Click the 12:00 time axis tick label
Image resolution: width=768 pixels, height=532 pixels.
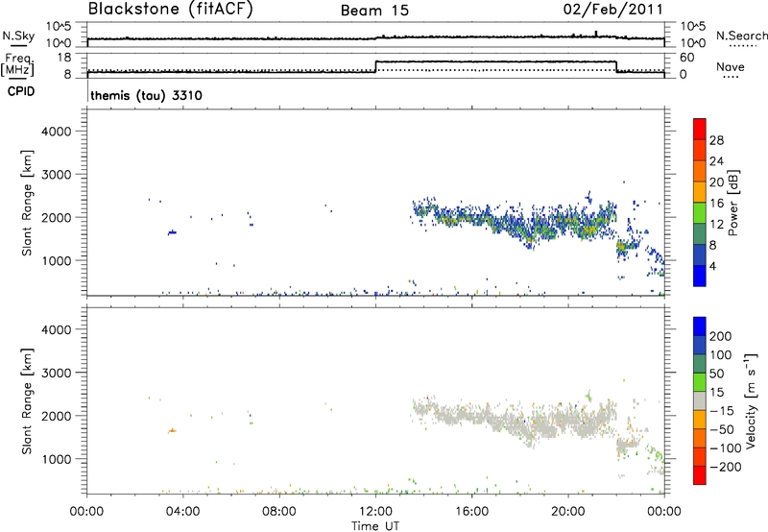pyautogui.click(x=375, y=512)
